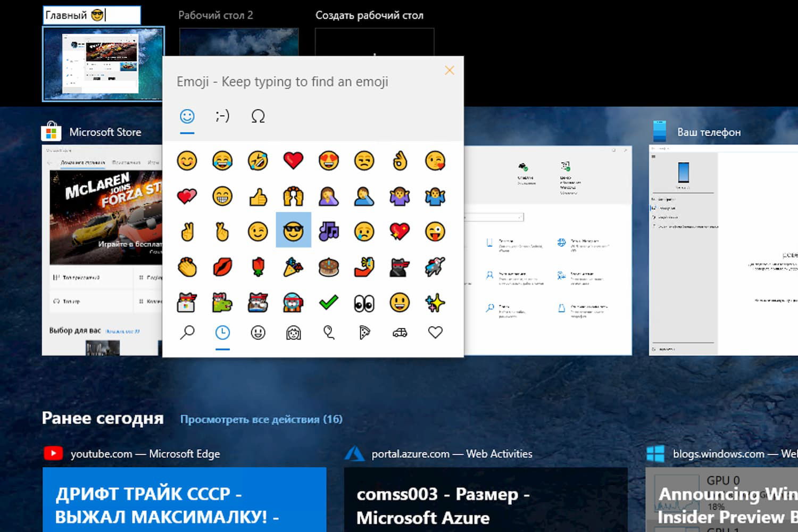The image size is (798, 532).
Task: Insert the face blowing a kiss emoji
Action: point(435,161)
